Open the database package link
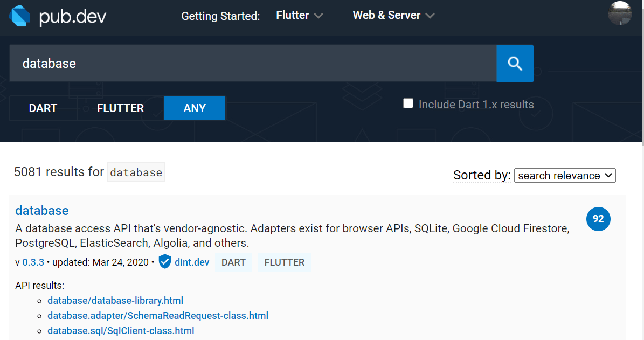The width and height of the screenshot is (644, 340). (x=42, y=210)
